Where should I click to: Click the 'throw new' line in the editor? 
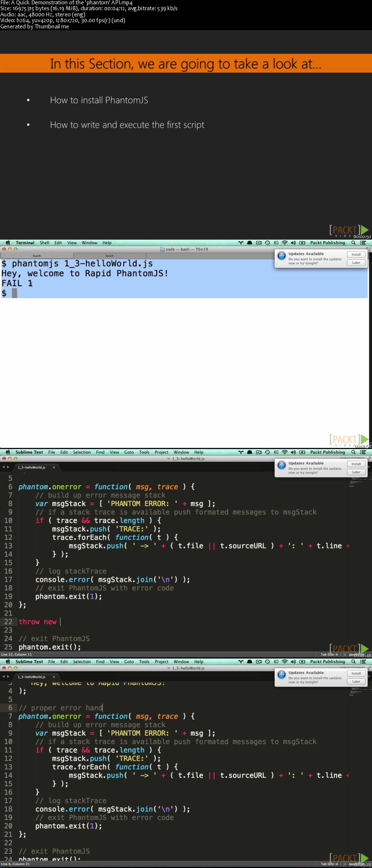coord(38,622)
